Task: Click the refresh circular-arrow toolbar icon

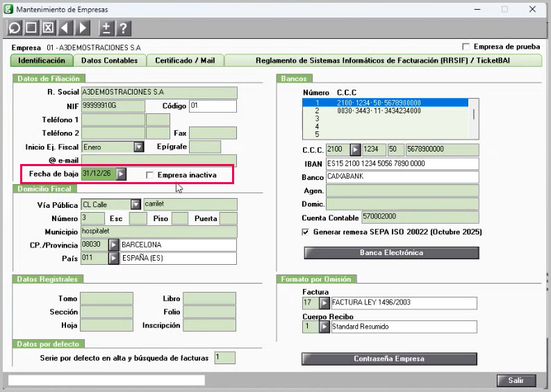Action: [15, 28]
